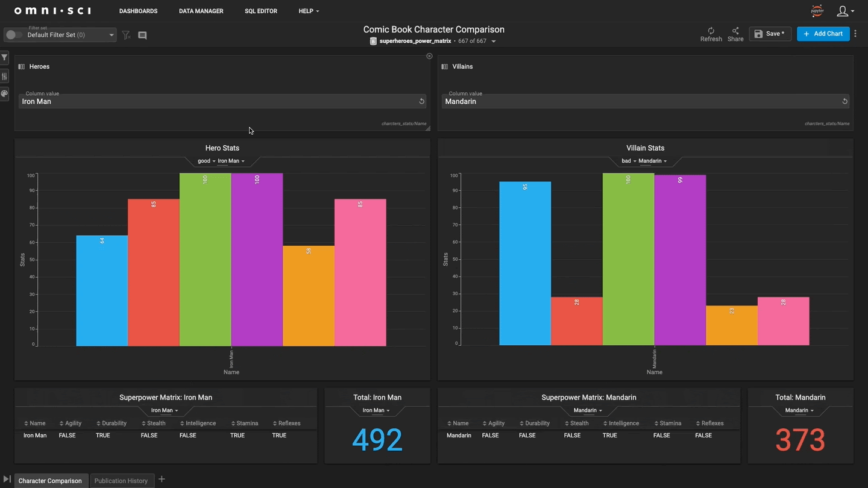
Task: Reset the Iron Man column value
Action: pyautogui.click(x=421, y=101)
